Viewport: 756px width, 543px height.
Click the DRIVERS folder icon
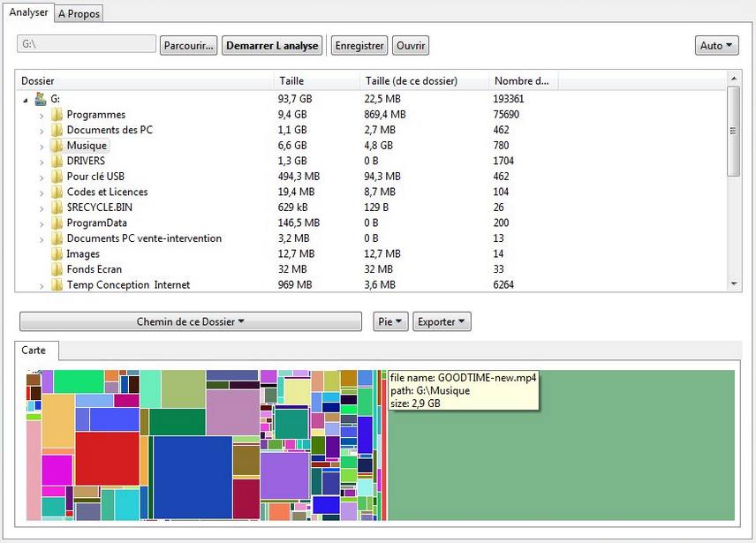[x=57, y=161]
